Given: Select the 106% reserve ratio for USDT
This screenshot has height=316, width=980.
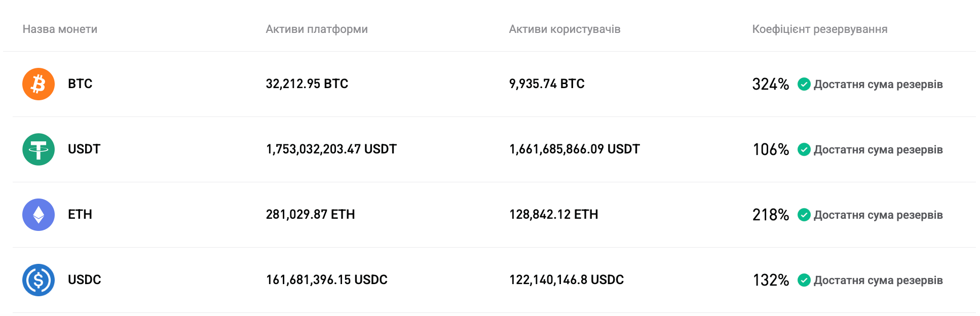Looking at the screenshot, I should [x=771, y=150].
